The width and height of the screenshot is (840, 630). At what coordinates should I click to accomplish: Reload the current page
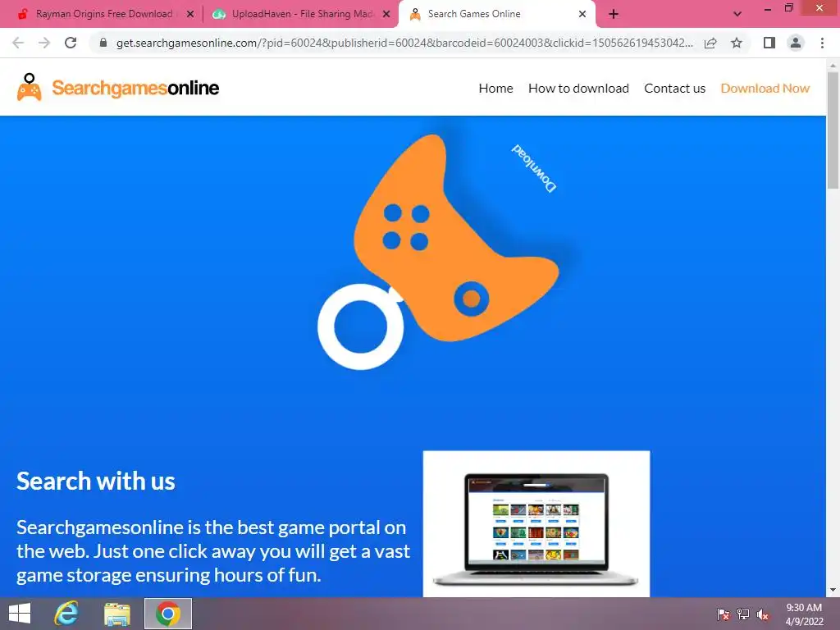click(x=71, y=43)
